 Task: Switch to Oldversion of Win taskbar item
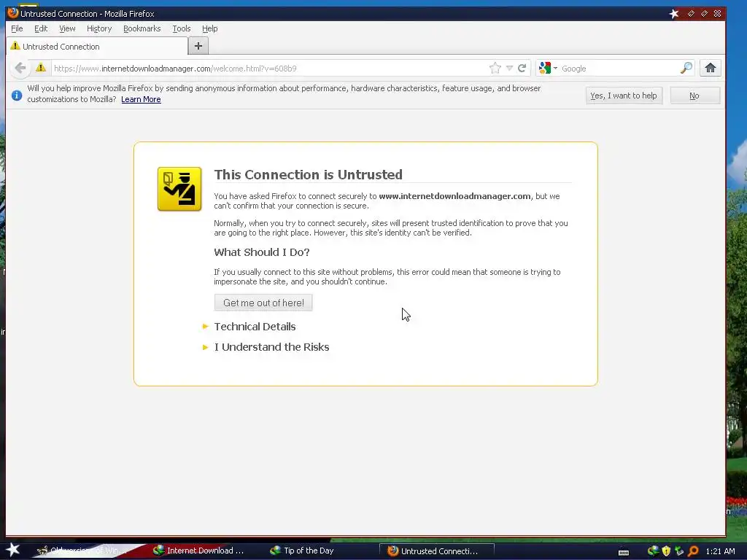81,551
